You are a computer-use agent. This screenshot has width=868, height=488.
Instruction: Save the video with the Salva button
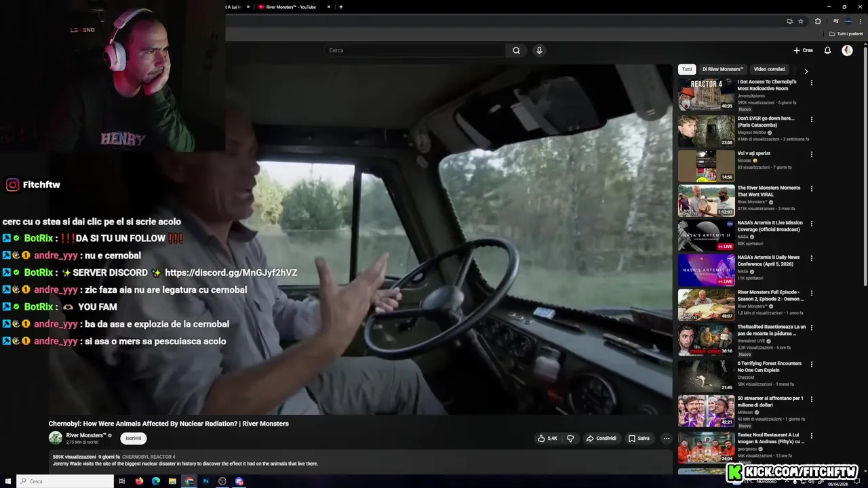pyautogui.click(x=639, y=439)
